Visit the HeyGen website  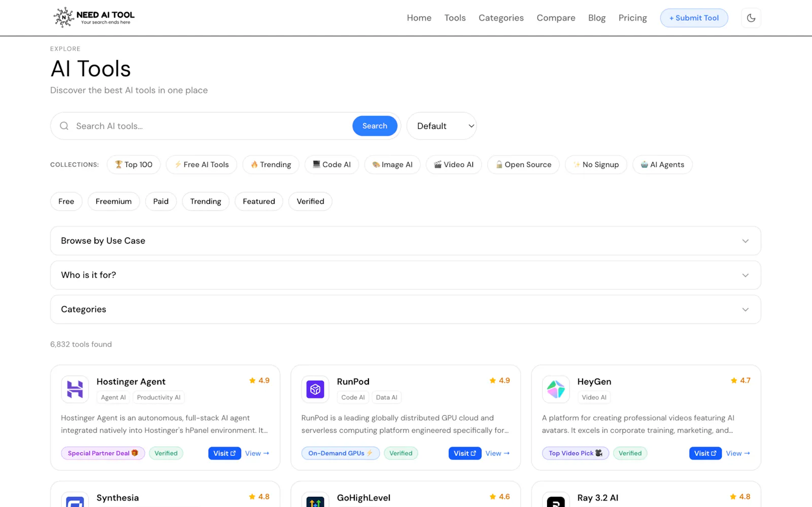point(705,453)
